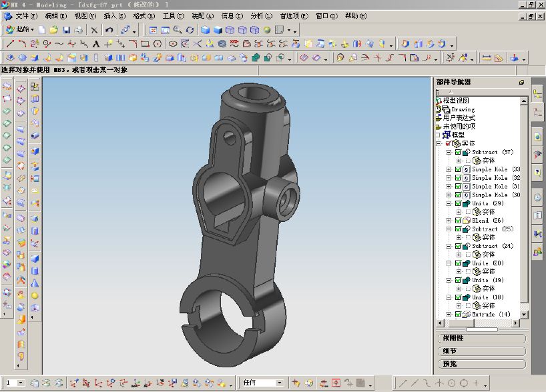This screenshot has height=392, width=546.
Task: Open the 插入 Insert menu
Action: click(x=115, y=16)
